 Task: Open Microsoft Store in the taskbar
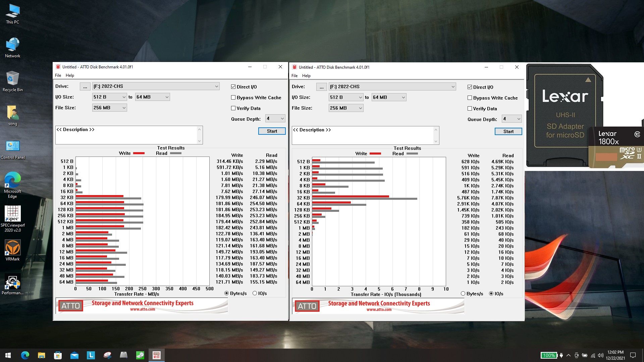[58, 355]
